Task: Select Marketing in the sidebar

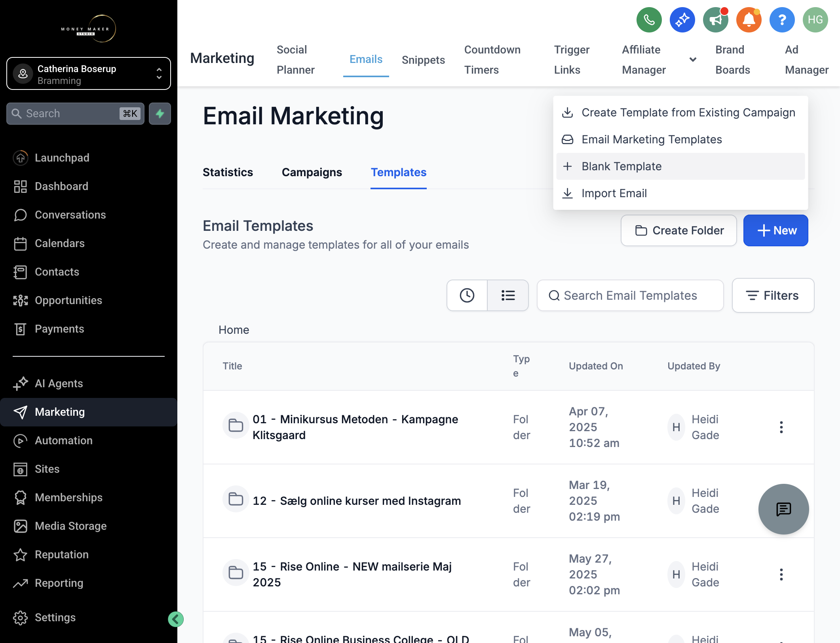Action: [89, 412]
